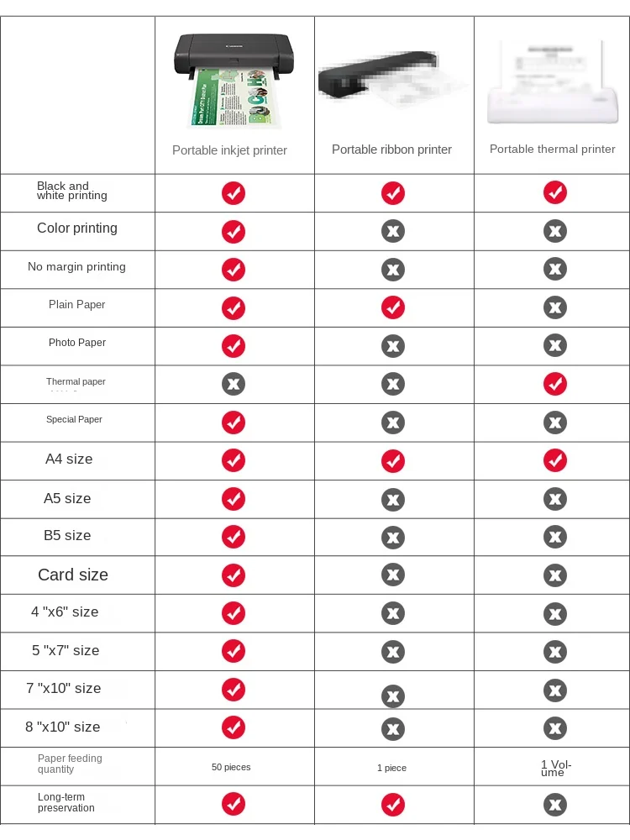630x840 pixels.
Task: Click the inkjet No margin printing checkmark
Action: point(234,270)
